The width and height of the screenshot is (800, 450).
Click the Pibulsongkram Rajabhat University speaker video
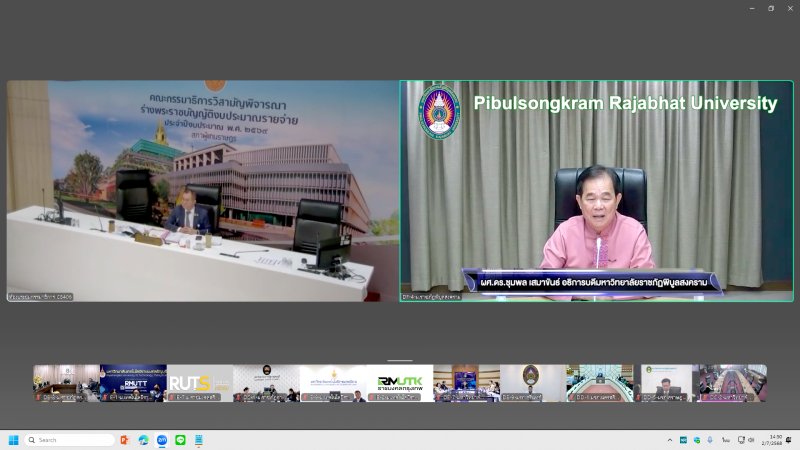pyautogui.click(x=597, y=190)
